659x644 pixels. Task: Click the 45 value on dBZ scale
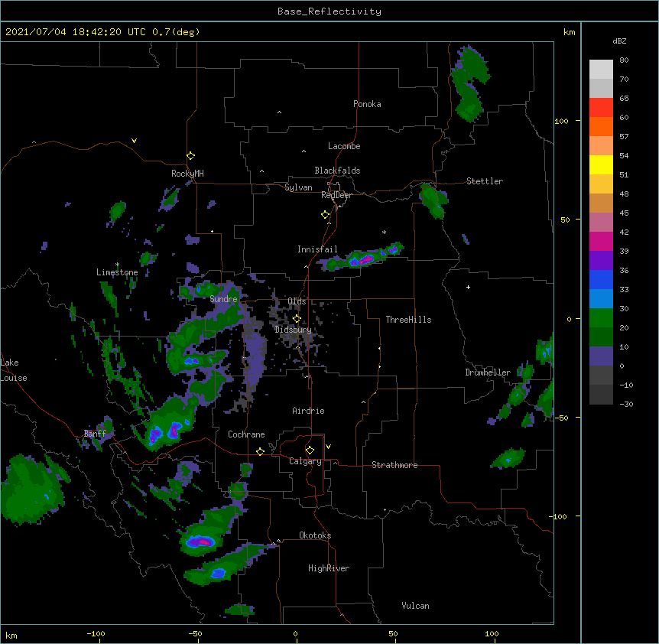(x=624, y=213)
